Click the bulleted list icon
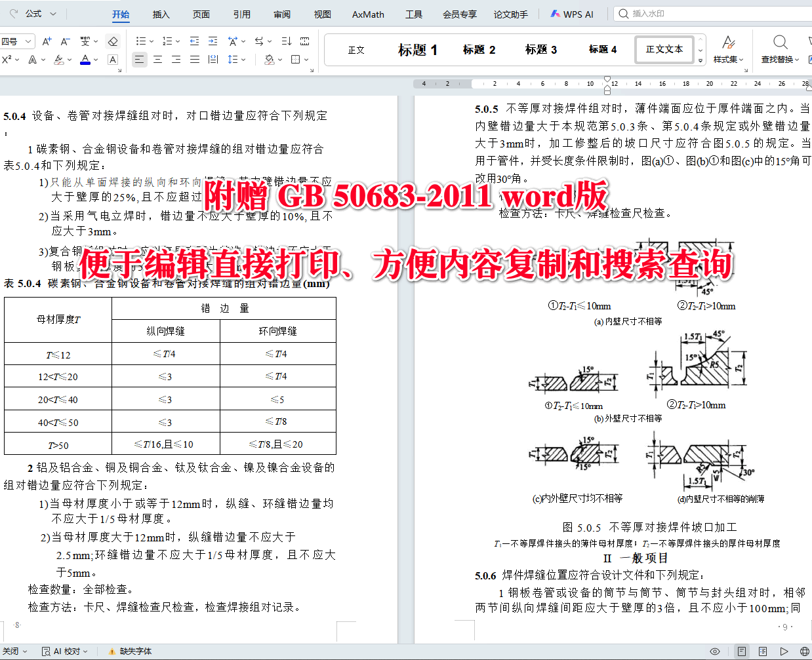Screen dimensions: 812x660 click(x=140, y=41)
